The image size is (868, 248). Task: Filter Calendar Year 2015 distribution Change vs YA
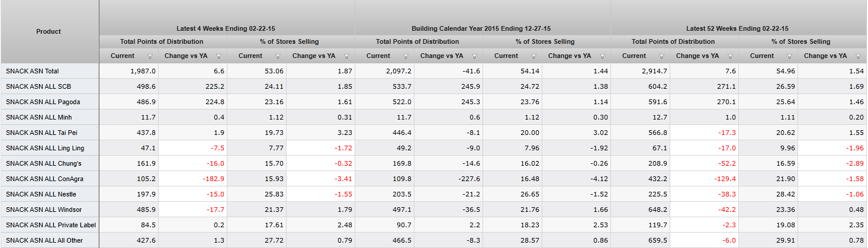coord(474,56)
